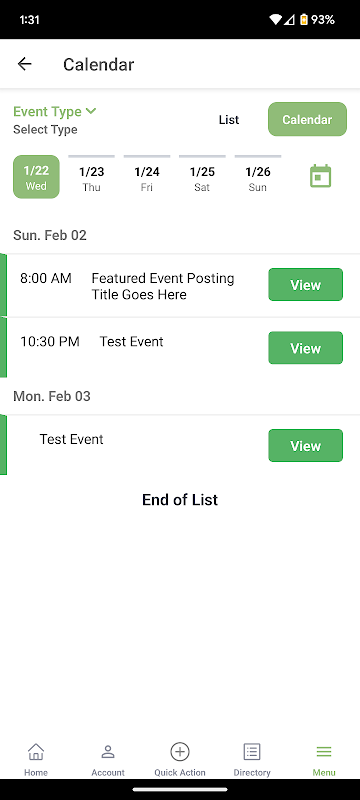Tap the back arrow icon
The height and width of the screenshot is (800, 360).
click(x=24, y=64)
